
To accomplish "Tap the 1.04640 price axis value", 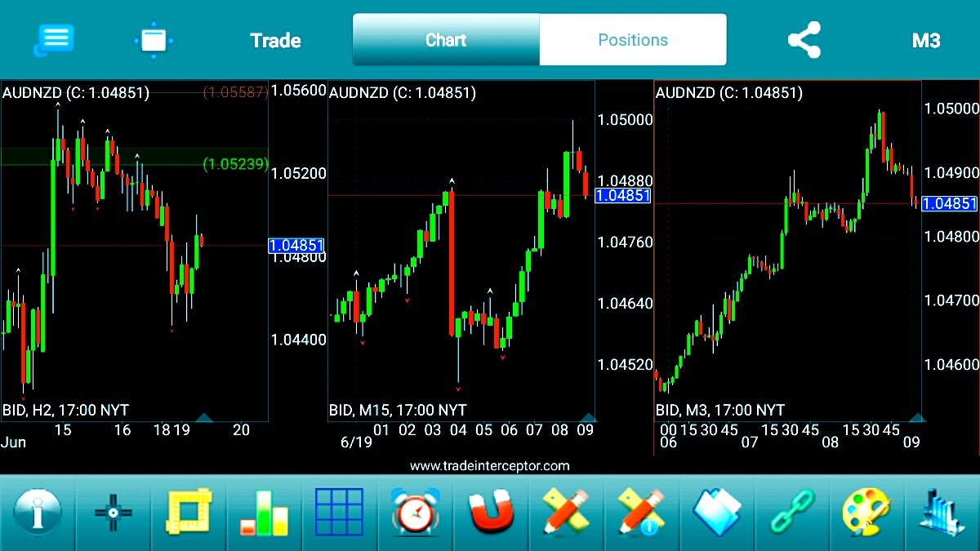I will [x=626, y=304].
